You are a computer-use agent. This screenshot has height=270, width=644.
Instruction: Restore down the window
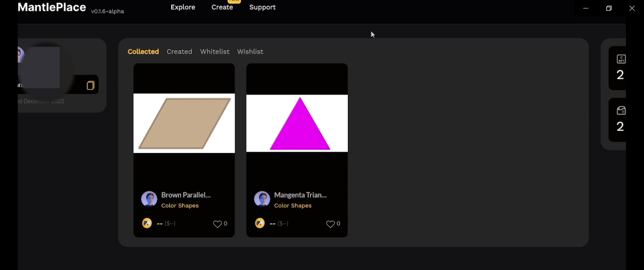click(x=609, y=8)
